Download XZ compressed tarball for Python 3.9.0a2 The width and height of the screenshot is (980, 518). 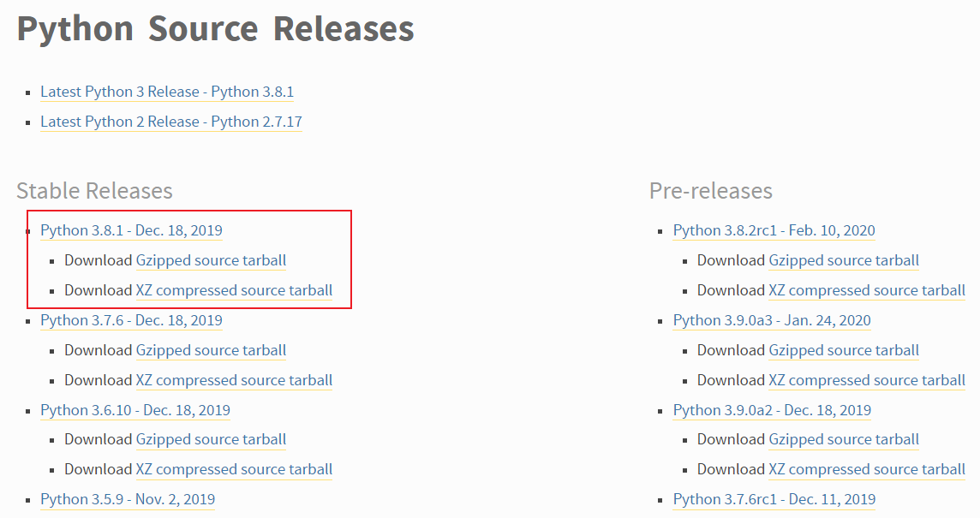tap(867, 469)
